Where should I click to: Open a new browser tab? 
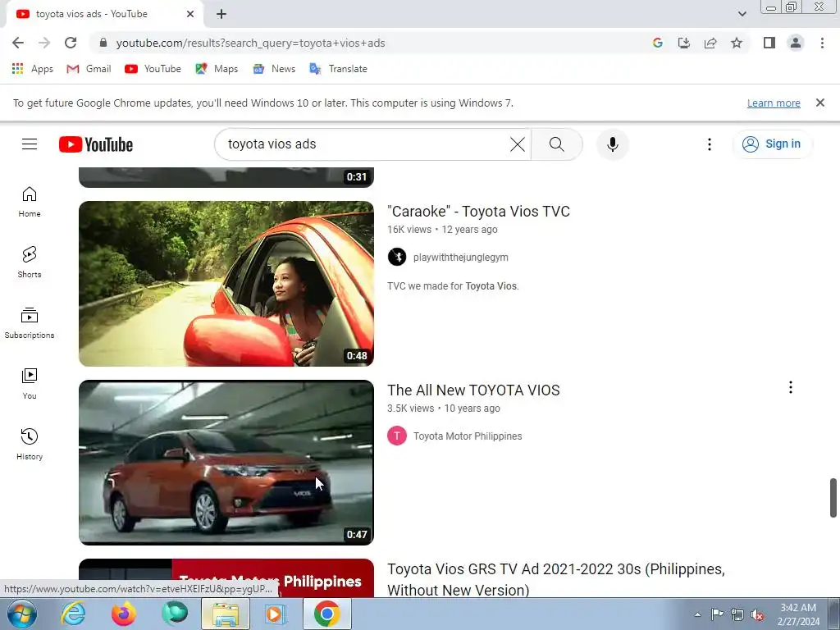point(221,14)
